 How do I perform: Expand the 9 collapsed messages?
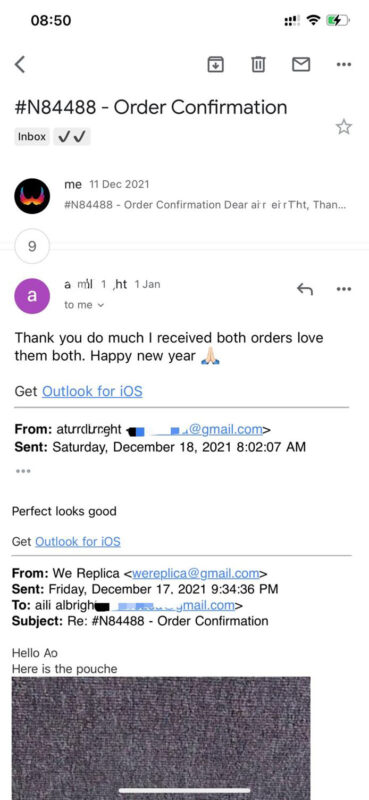pos(32,246)
